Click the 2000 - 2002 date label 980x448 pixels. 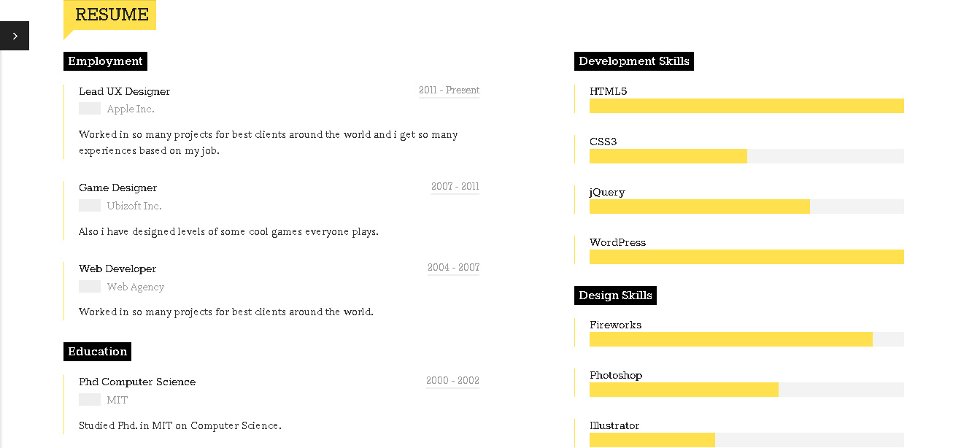tap(452, 381)
